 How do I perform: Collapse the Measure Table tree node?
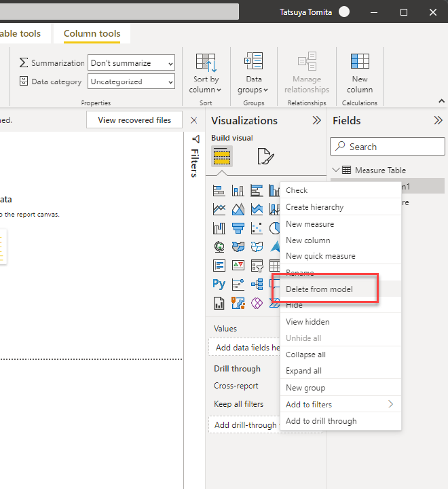(336, 170)
